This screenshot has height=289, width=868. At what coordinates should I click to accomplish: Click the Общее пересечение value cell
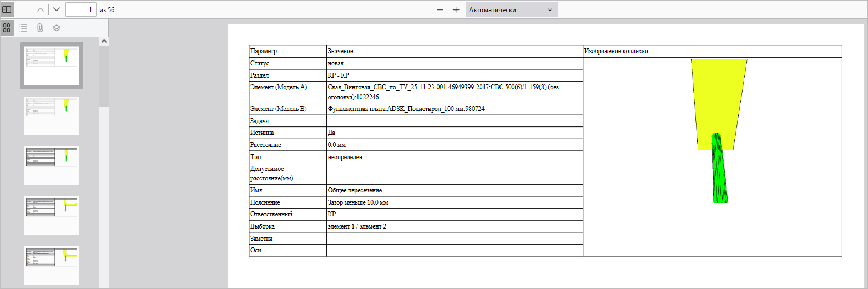click(x=455, y=190)
